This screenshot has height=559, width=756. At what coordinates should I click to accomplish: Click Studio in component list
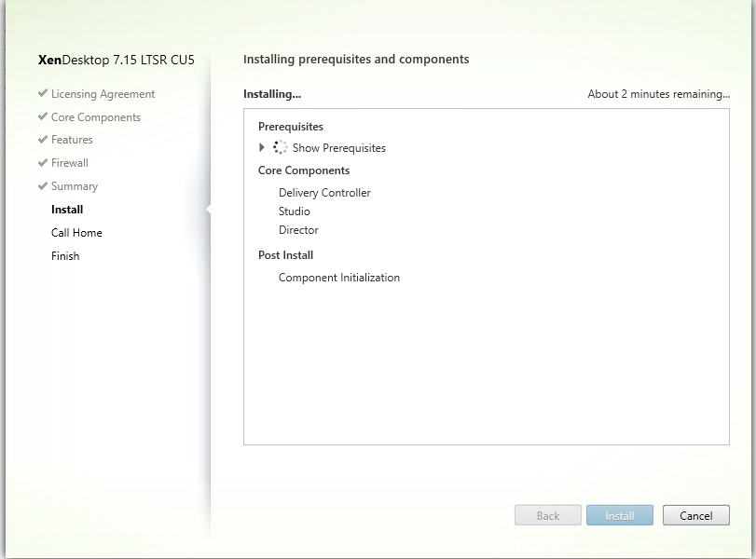(x=295, y=211)
